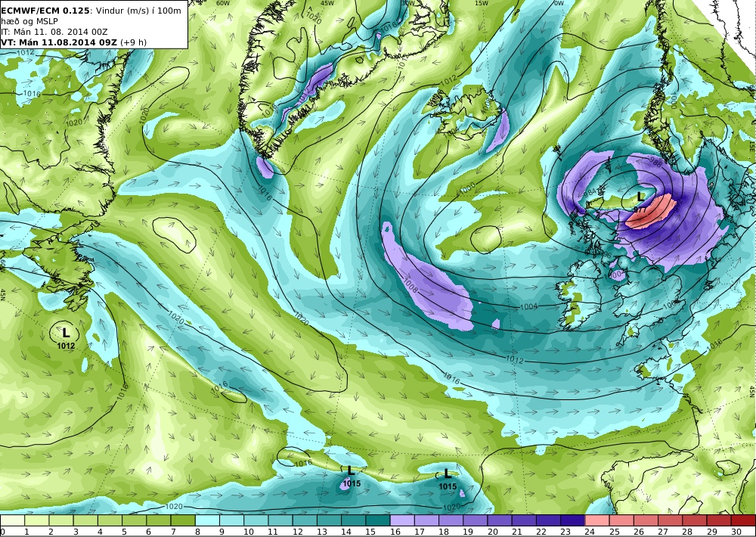Click the 3–4 m/s green legend swatch

pyautogui.click(x=85, y=520)
